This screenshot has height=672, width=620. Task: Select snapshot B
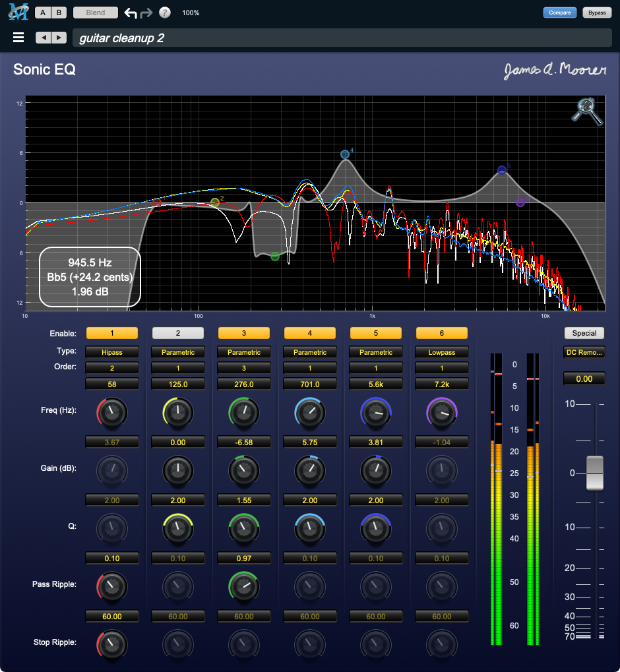[58, 12]
